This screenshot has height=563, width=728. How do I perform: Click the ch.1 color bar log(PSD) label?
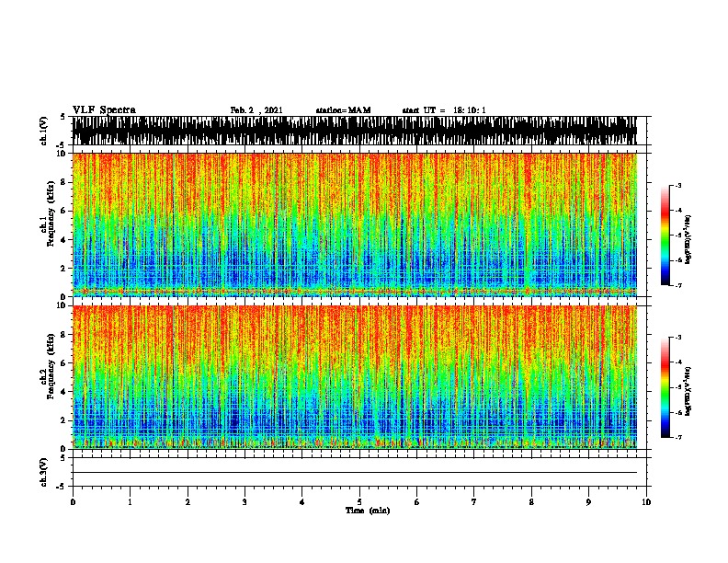point(688,239)
